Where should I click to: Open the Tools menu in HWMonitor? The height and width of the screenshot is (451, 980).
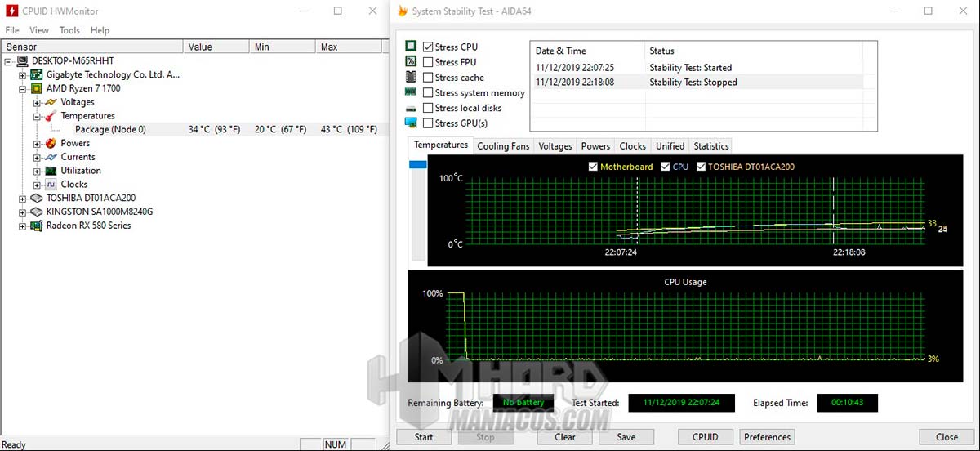point(69,30)
